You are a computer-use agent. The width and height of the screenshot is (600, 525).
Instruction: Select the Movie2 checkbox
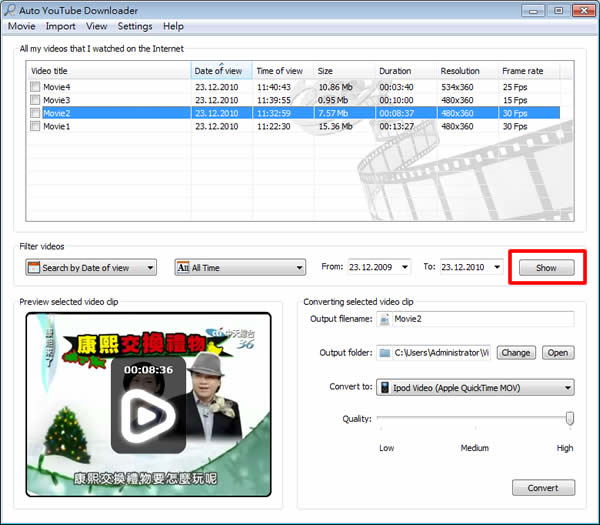click(x=36, y=114)
